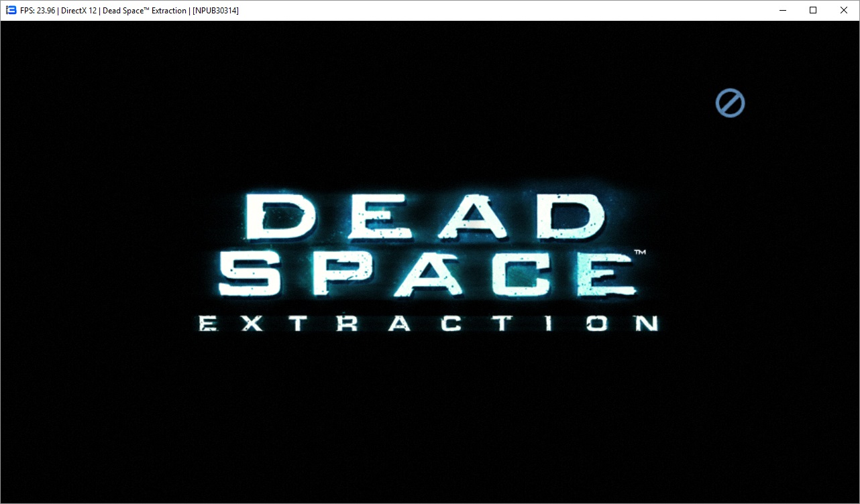Click the EXTRACTION subtitle text
The width and height of the screenshot is (860, 504).
(429, 324)
